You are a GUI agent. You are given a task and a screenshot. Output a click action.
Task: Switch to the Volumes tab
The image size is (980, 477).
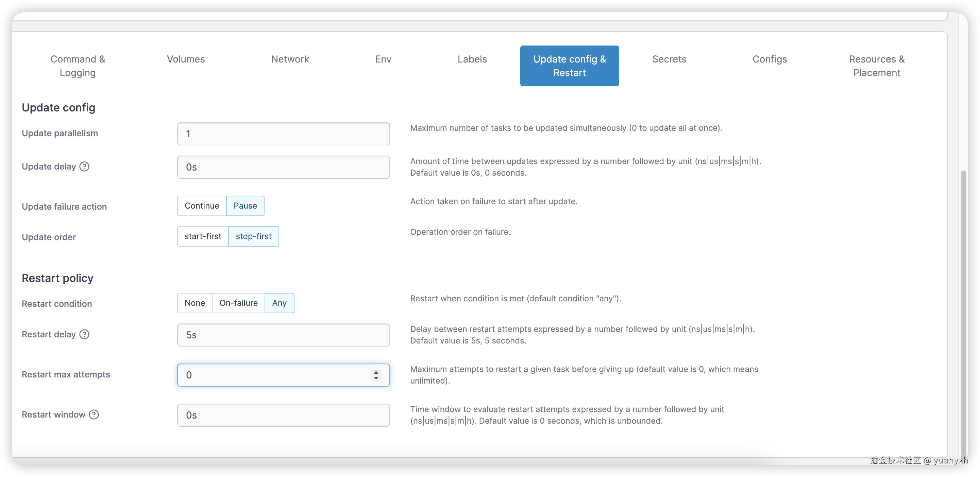click(x=186, y=59)
